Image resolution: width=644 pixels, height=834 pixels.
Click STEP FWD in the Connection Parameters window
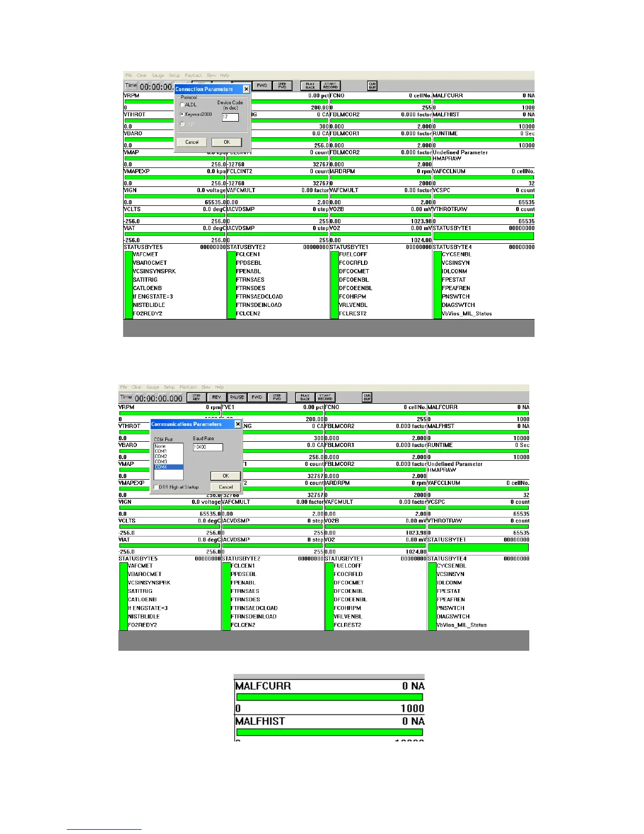click(x=282, y=86)
